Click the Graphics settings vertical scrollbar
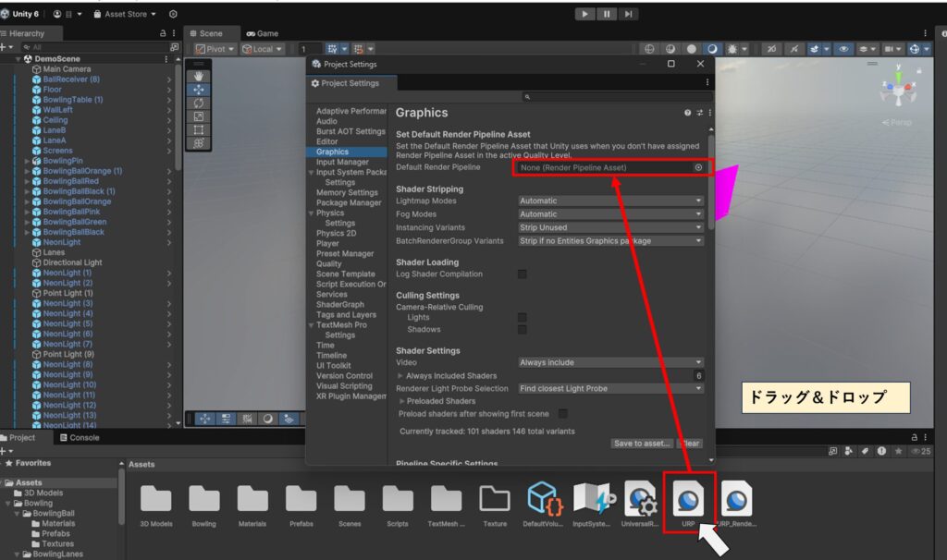The width and height of the screenshot is (947, 560). tap(711, 181)
